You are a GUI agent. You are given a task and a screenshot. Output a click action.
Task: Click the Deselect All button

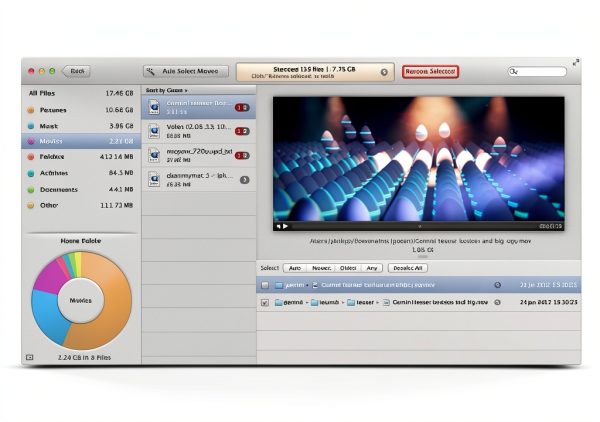pyautogui.click(x=408, y=268)
